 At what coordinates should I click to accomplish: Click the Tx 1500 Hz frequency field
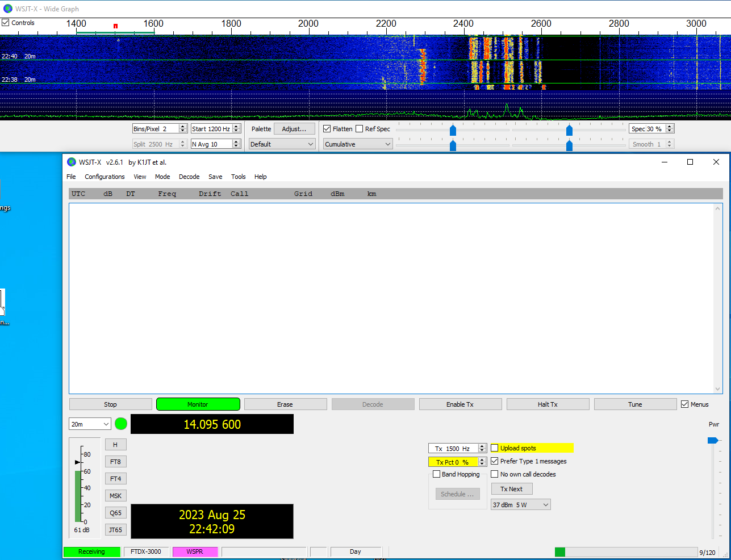pos(453,449)
